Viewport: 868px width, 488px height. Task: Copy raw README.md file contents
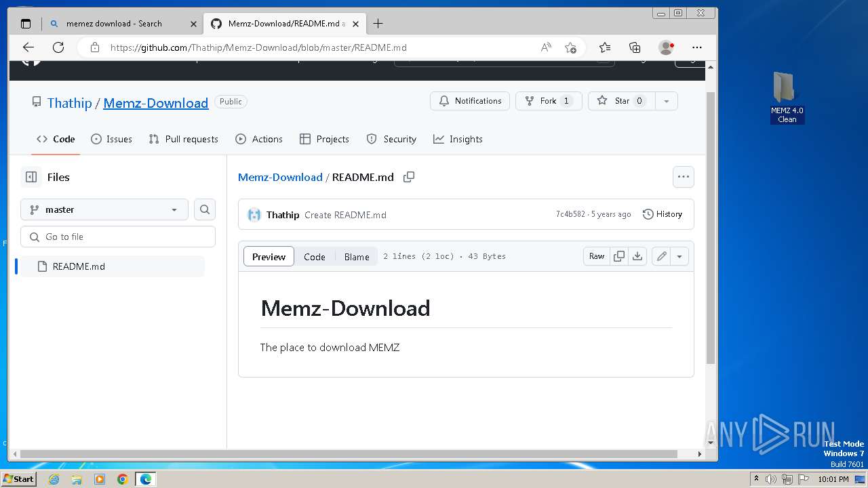[618, 256]
